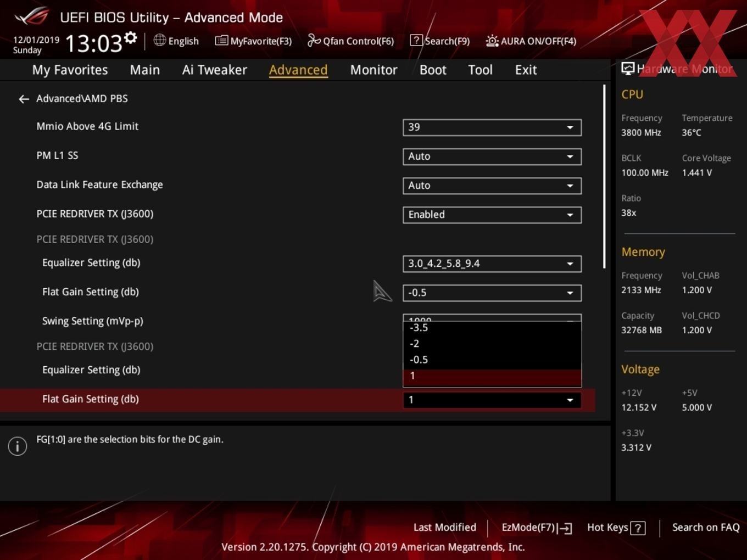The width and height of the screenshot is (747, 560).
Task: Click the Qfan Control fan icon
Action: [x=314, y=41]
